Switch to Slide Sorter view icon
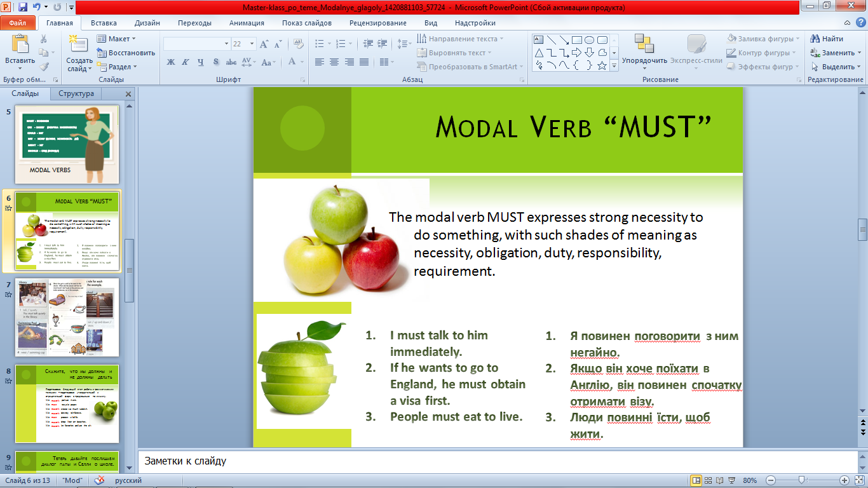The height and width of the screenshot is (488, 868). 707,480
